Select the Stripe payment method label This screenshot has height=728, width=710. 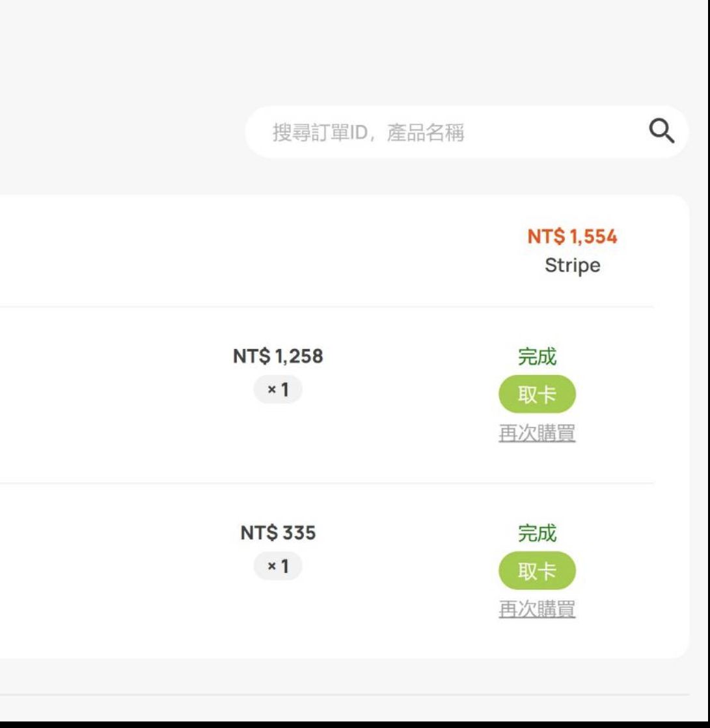(x=572, y=266)
